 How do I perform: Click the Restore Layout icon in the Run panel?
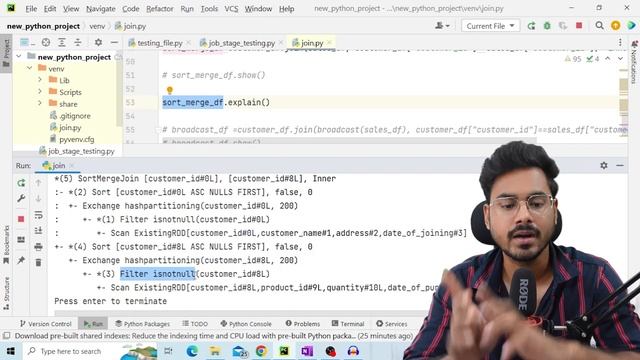[21, 240]
